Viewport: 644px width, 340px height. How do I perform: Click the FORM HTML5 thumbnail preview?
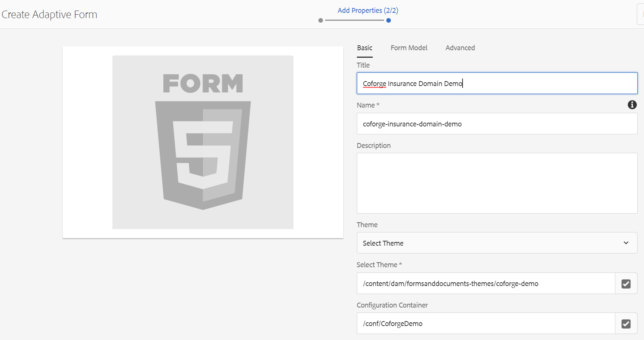pyautogui.click(x=203, y=142)
